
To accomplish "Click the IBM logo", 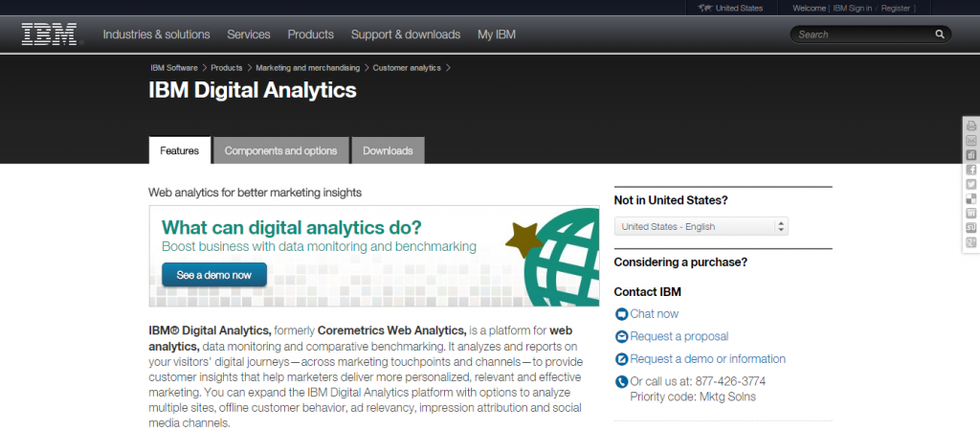I will coord(50,34).
